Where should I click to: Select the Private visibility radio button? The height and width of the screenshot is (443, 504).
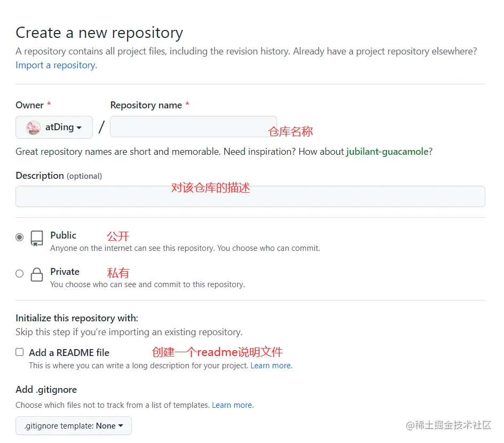pos(20,274)
